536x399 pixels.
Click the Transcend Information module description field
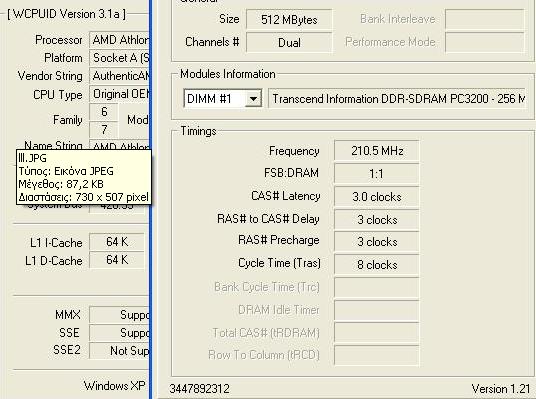[397, 99]
